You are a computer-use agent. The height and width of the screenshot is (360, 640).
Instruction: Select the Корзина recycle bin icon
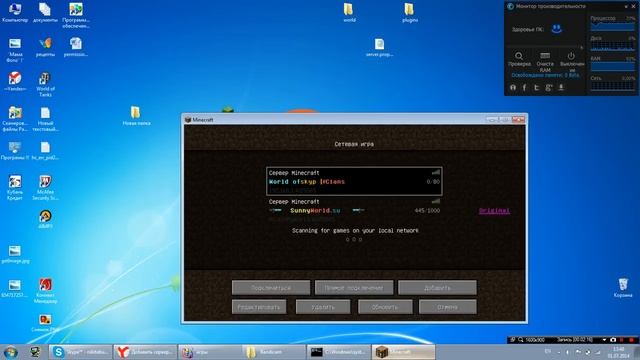point(623,287)
